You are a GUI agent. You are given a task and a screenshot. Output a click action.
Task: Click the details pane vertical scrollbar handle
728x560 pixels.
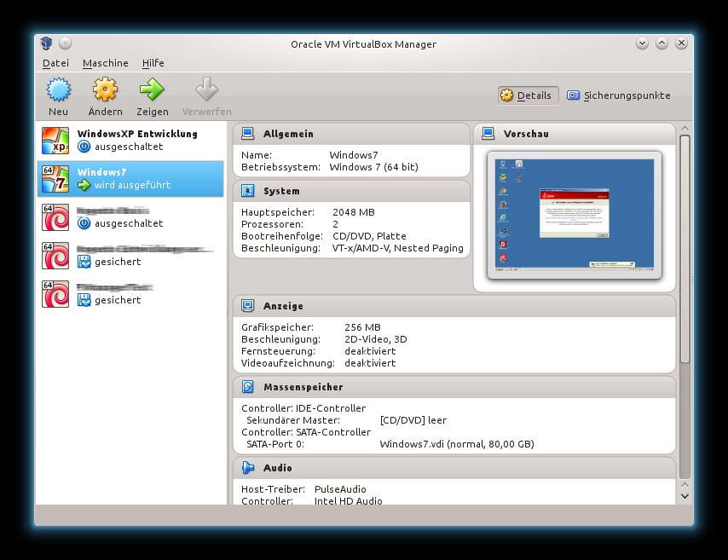click(x=685, y=248)
